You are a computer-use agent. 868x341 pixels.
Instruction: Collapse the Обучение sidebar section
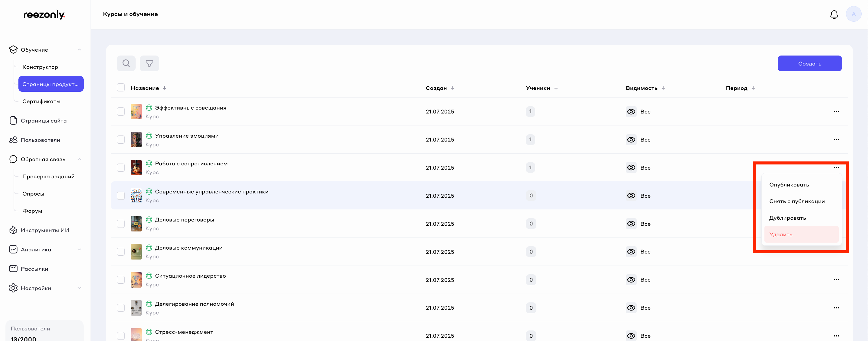[79, 50]
